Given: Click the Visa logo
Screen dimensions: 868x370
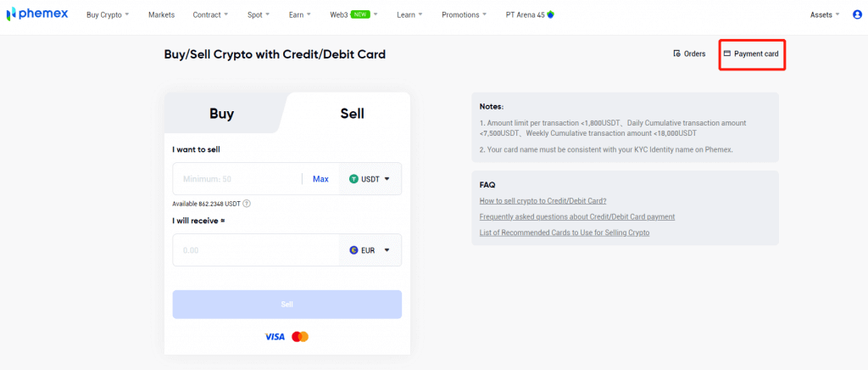Looking at the screenshot, I should tap(275, 337).
